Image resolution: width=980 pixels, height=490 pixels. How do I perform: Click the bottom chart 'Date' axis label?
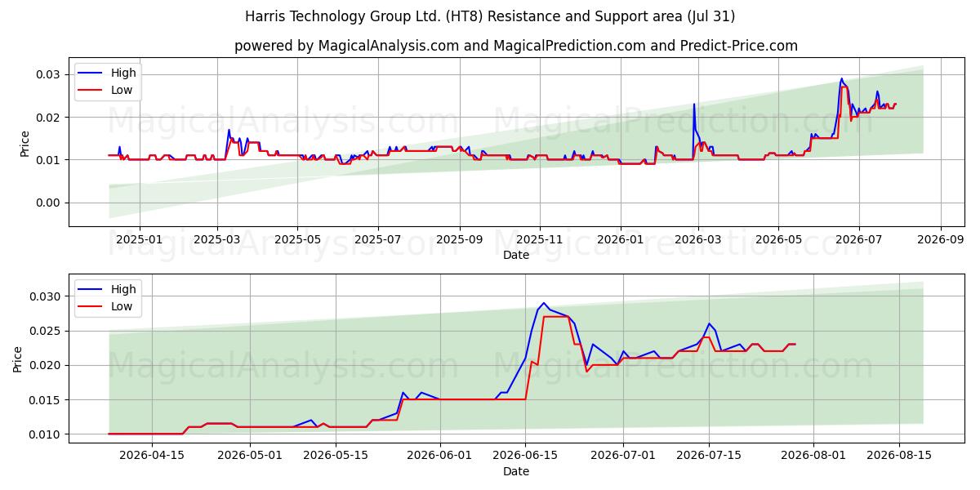516,471
